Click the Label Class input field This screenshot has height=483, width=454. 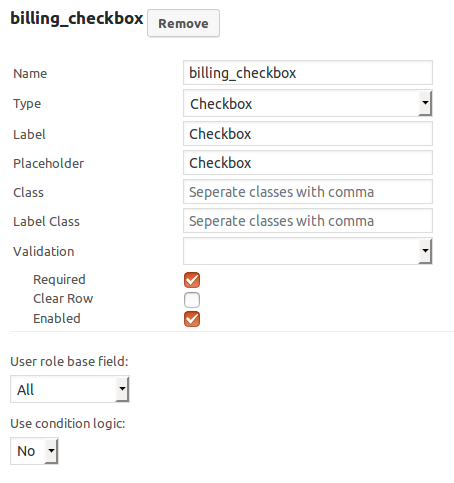point(308,221)
